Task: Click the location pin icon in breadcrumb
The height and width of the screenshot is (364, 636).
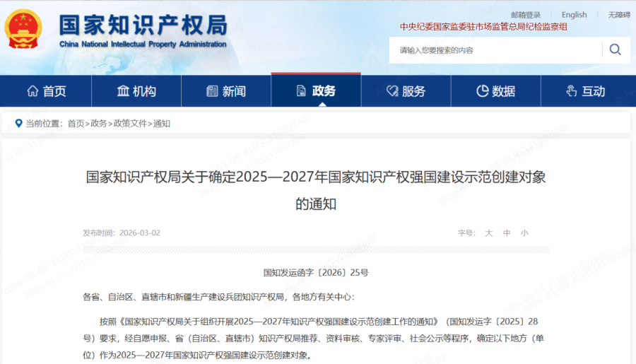Action: (18, 124)
